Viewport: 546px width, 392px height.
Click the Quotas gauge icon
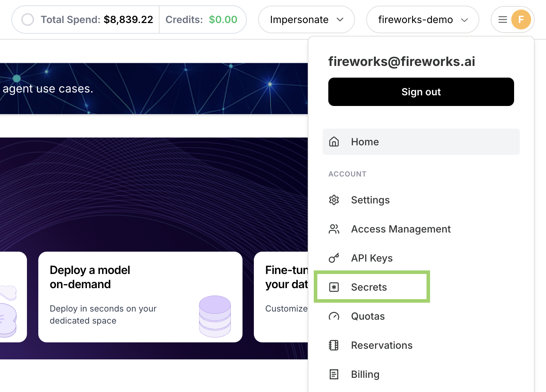click(334, 316)
